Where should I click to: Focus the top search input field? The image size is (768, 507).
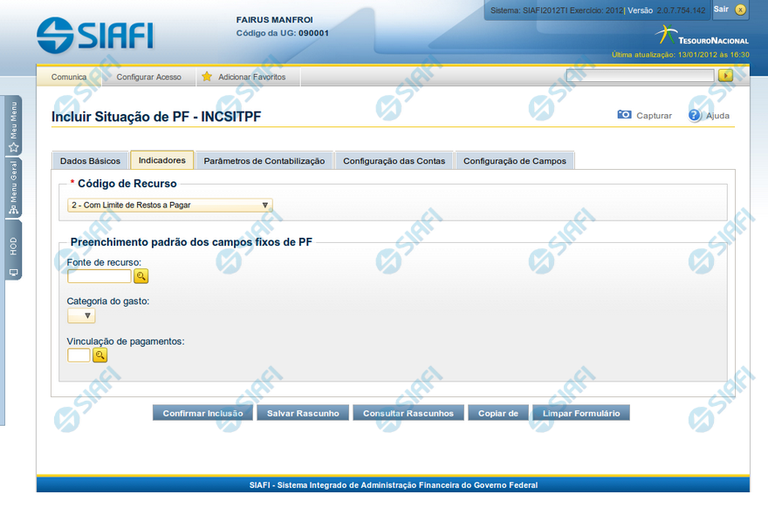coord(640,75)
